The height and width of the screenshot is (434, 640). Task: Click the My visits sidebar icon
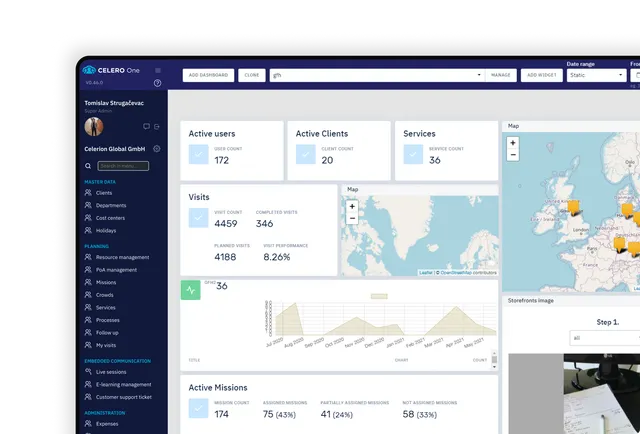pyautogui.click(x=88, y=345)
